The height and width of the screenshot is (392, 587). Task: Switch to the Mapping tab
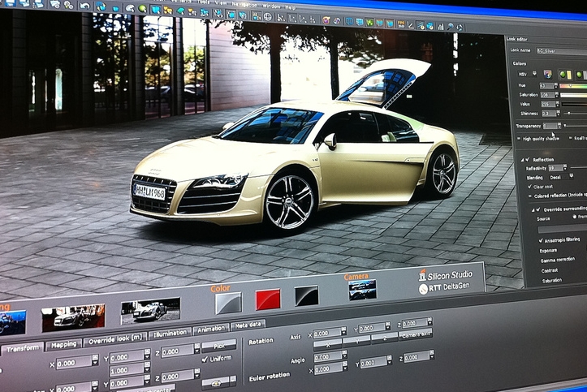click(x=64, y=344)
